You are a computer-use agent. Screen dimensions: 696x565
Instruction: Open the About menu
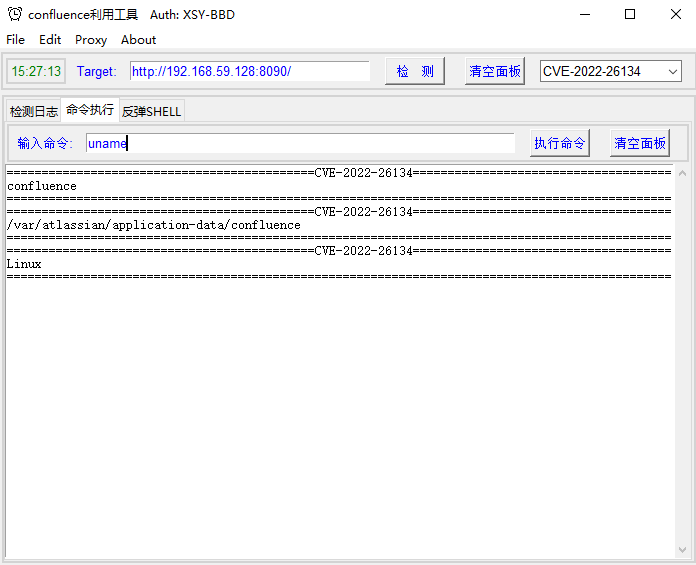[138, 40]
